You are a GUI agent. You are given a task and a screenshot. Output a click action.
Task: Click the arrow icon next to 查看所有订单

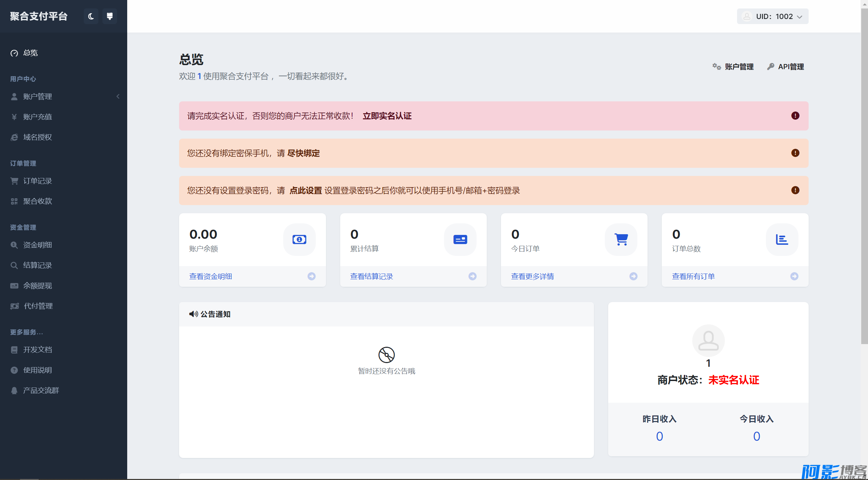794,276
